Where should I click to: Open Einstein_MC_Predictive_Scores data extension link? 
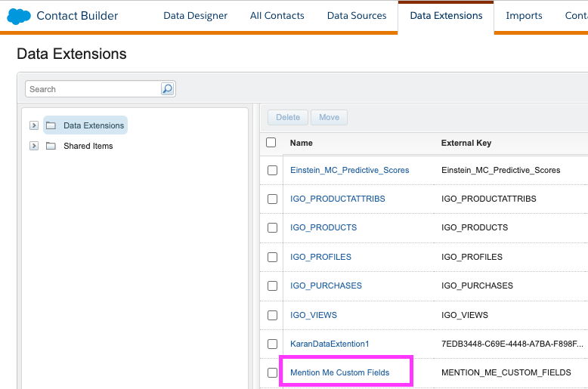[x=349, y=170]
